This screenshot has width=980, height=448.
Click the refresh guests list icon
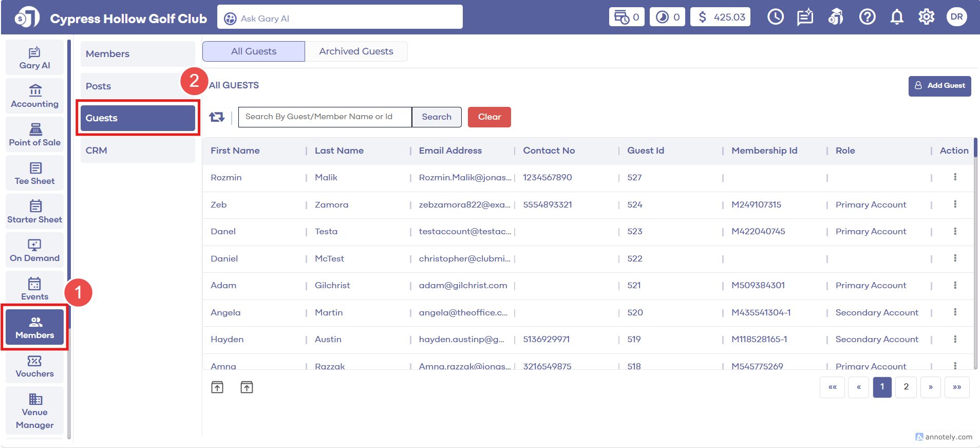click(x=217, y=117)
